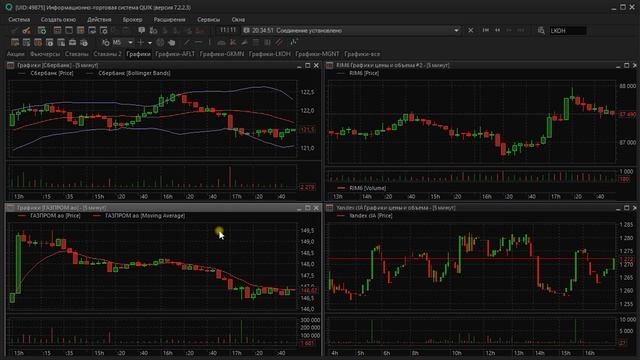Switch to the Стаканы tab

pyautogui.click(x=76, y=54)
